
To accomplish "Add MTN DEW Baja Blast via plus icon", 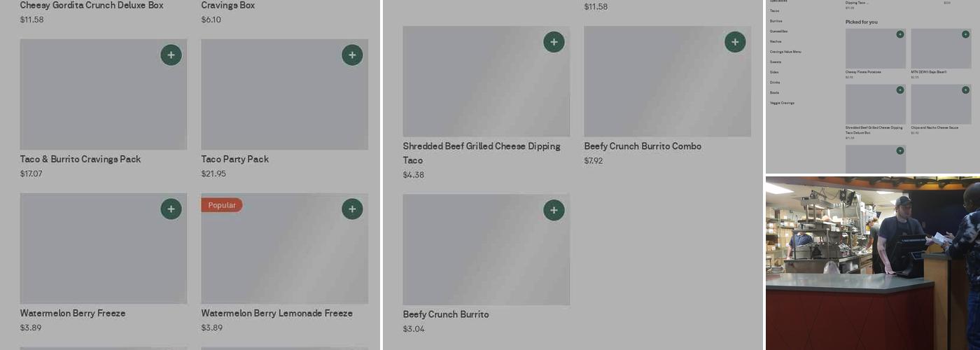I will (x=965, y=34).
